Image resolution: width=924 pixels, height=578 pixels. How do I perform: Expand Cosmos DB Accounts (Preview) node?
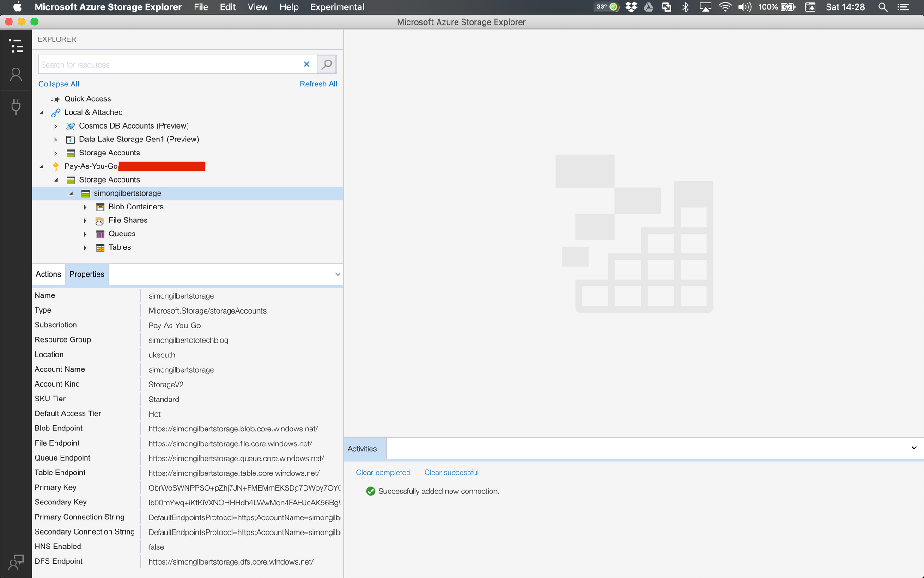pyautogui.click(x=55, y=126)
